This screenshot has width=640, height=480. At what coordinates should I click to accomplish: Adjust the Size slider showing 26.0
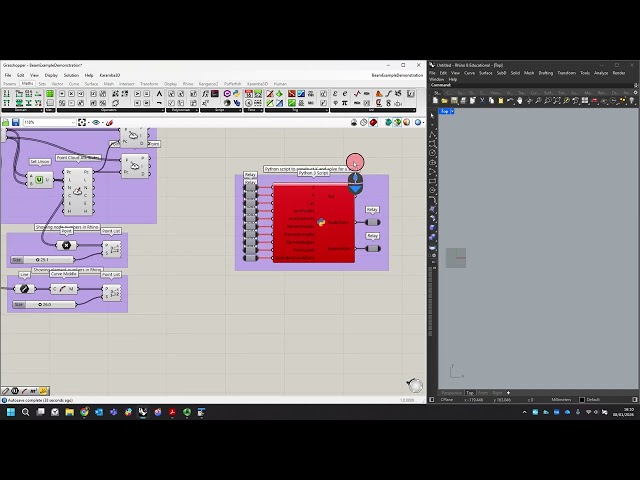[44, 304]
